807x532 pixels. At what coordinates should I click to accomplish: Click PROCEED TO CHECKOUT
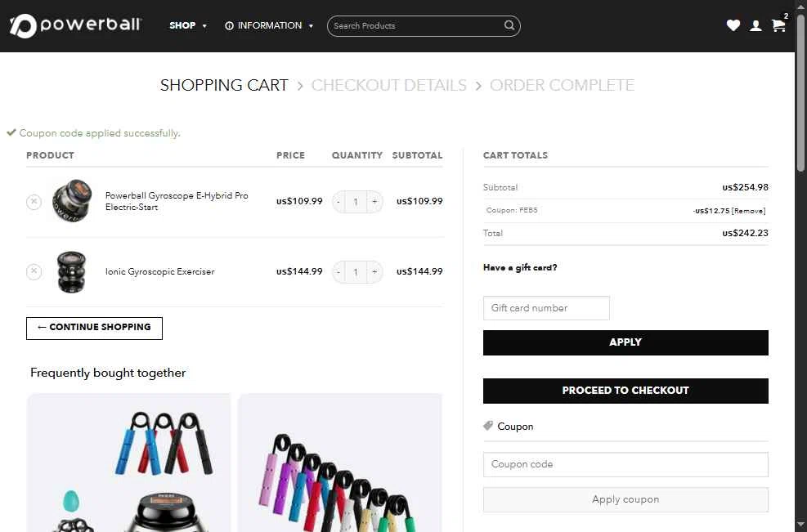point(625,391)
